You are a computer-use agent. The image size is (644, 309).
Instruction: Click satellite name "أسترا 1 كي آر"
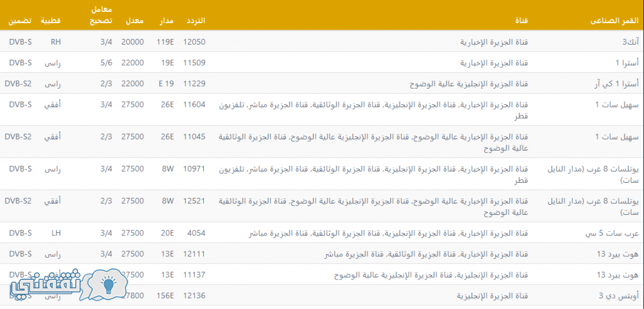[618, 84]
